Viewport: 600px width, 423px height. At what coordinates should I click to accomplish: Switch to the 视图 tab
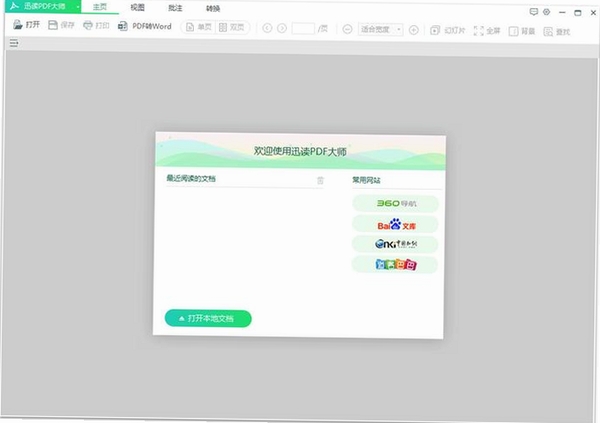(x=137, y=7)
